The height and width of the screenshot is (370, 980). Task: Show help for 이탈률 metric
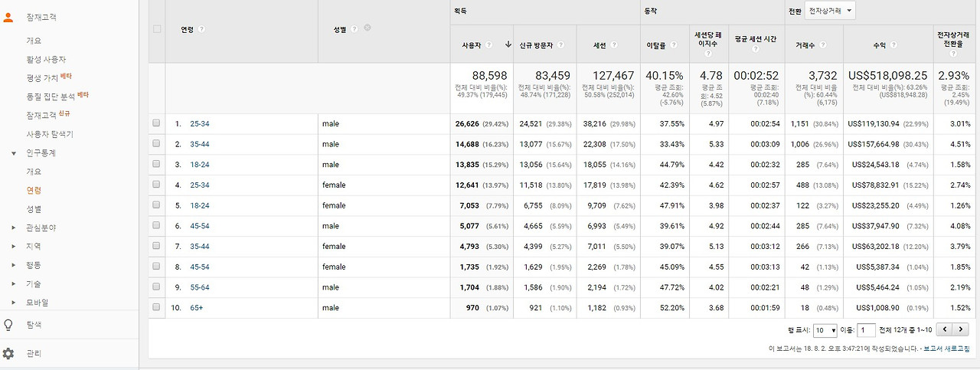674,45
